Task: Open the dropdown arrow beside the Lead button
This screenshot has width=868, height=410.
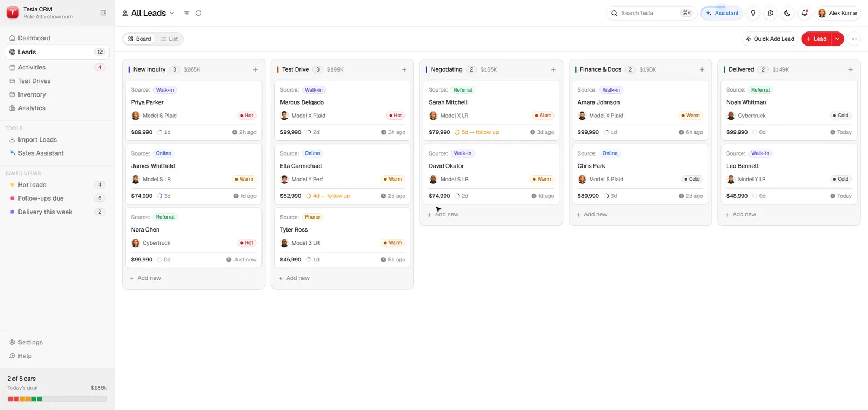Action: click(837, 39)
